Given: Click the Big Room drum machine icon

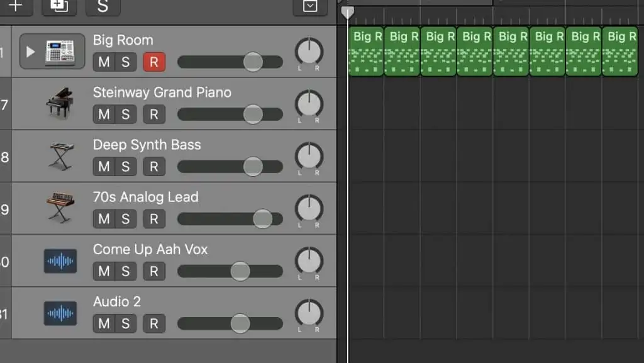Looking at the screenshot, I should (60, 52).
